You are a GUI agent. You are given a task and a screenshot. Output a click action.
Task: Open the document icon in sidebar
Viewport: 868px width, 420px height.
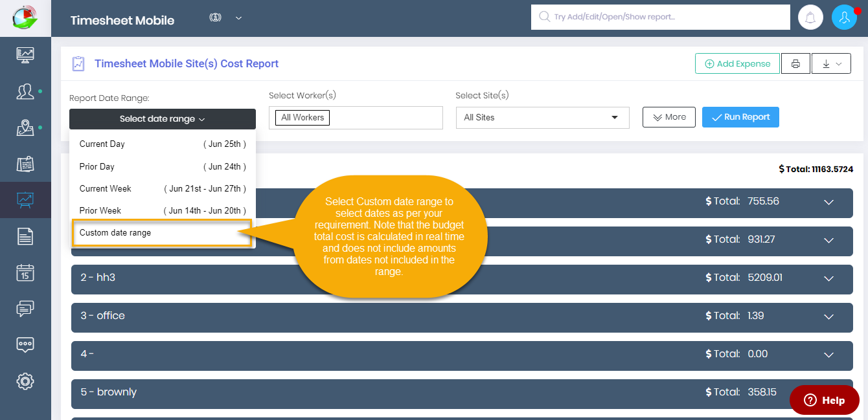(x=25, y=236)
